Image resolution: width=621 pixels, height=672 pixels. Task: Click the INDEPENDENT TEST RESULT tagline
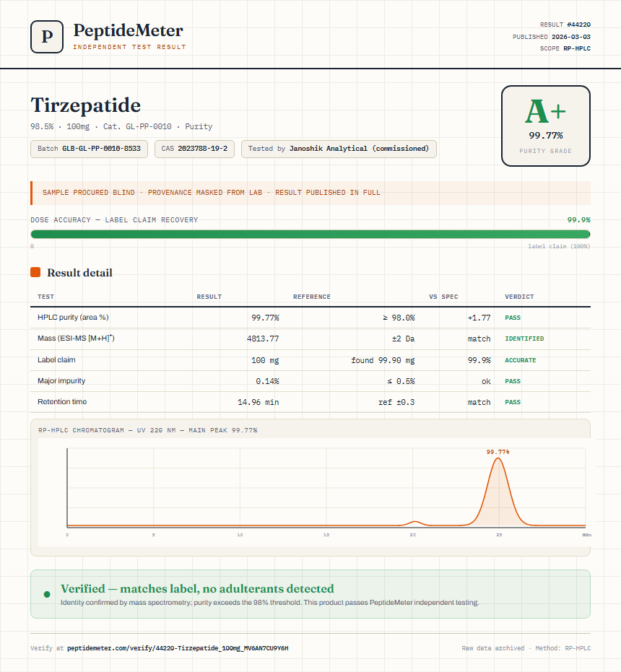129,47
